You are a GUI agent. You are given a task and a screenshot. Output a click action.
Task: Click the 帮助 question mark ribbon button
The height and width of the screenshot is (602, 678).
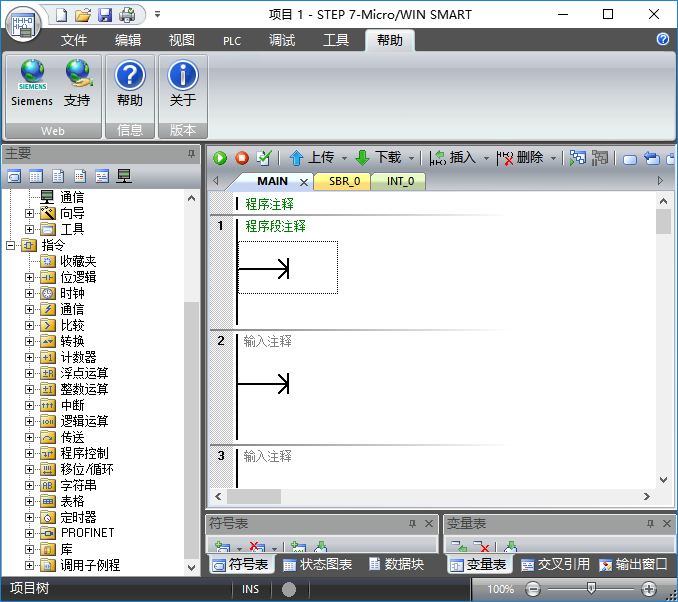[x=130, y=83]
